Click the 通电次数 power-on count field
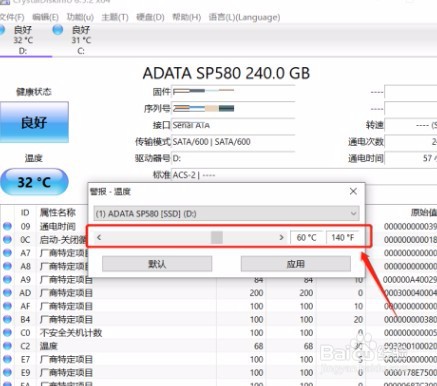Viewport: 437px width, 386px height. 411,142
